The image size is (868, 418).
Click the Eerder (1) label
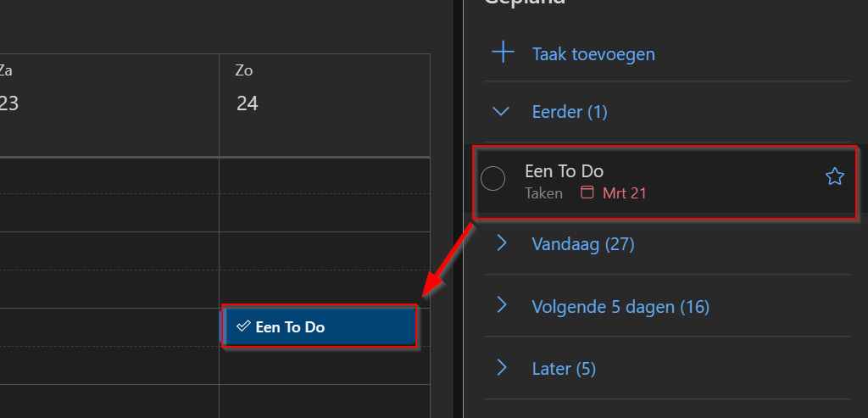(x=570, y=112)
